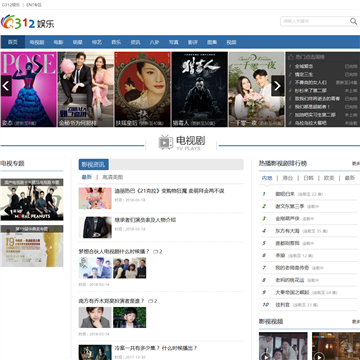
Task: Open the 写真 navigation menu item
Action: (x=173, y=42)
